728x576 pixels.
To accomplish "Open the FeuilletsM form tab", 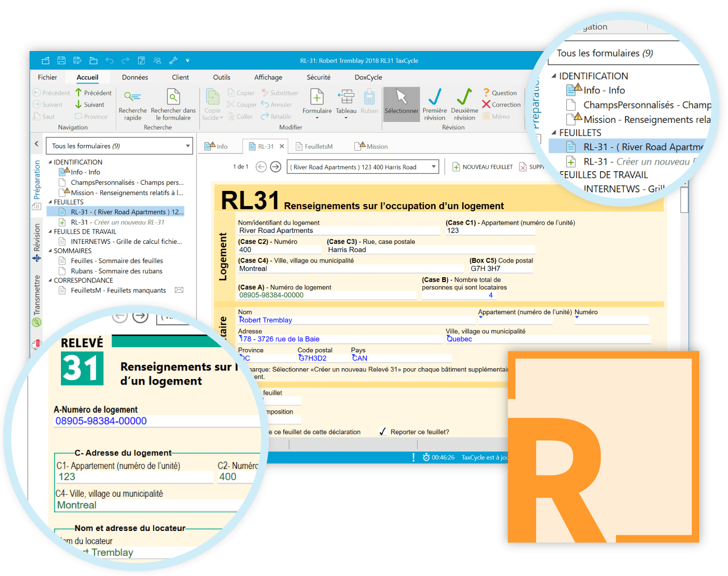I will click(x=314, y=146).
